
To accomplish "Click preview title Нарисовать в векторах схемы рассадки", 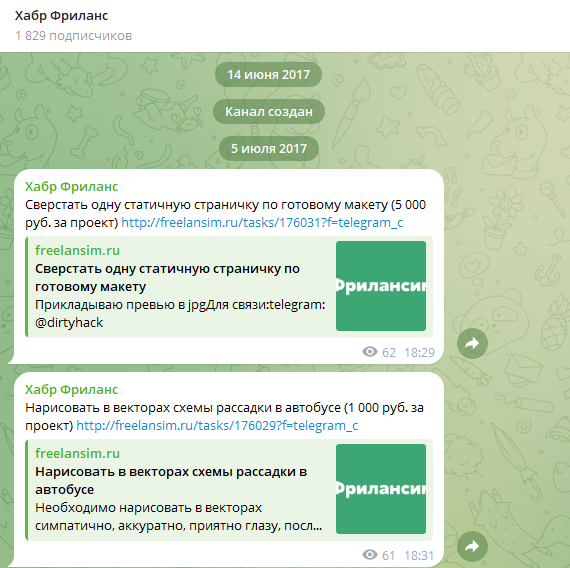I will pos(171,480).
